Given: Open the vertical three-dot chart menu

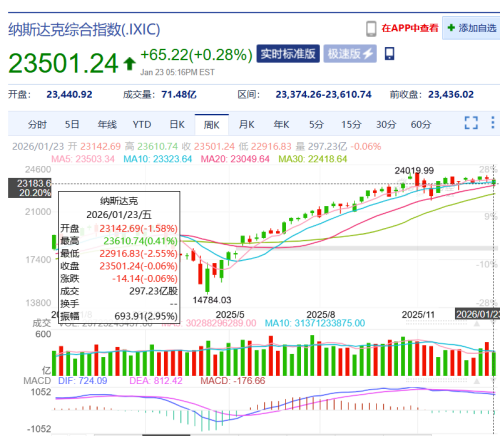Looking at the screenshot, I should coord(493,122).
